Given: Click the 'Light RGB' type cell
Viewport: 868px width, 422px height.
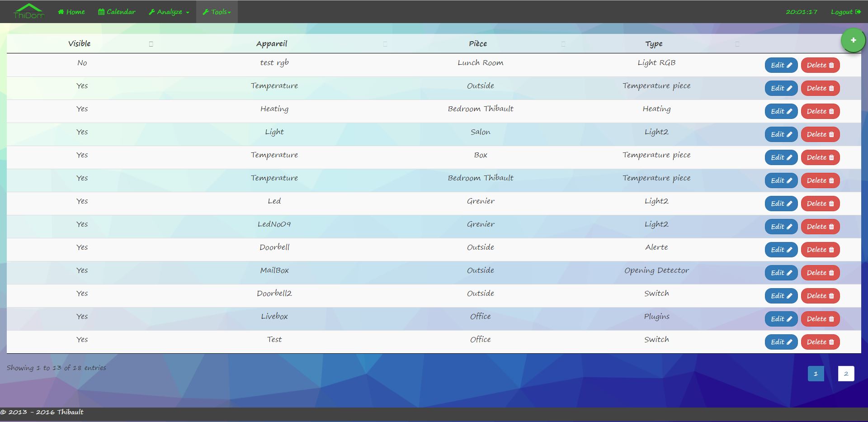Looking at the screenshot, I should tap(656, 63).
